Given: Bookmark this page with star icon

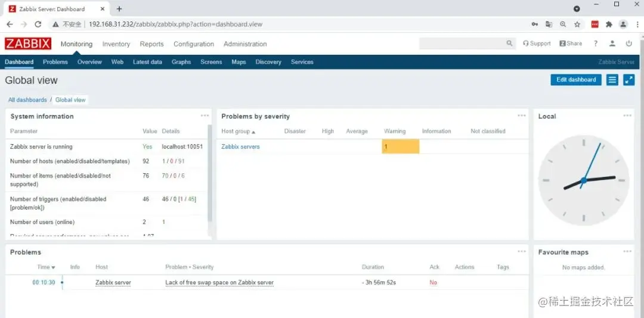Looking at the screenshot, I should pyautogui.click(x=577, y=24).
